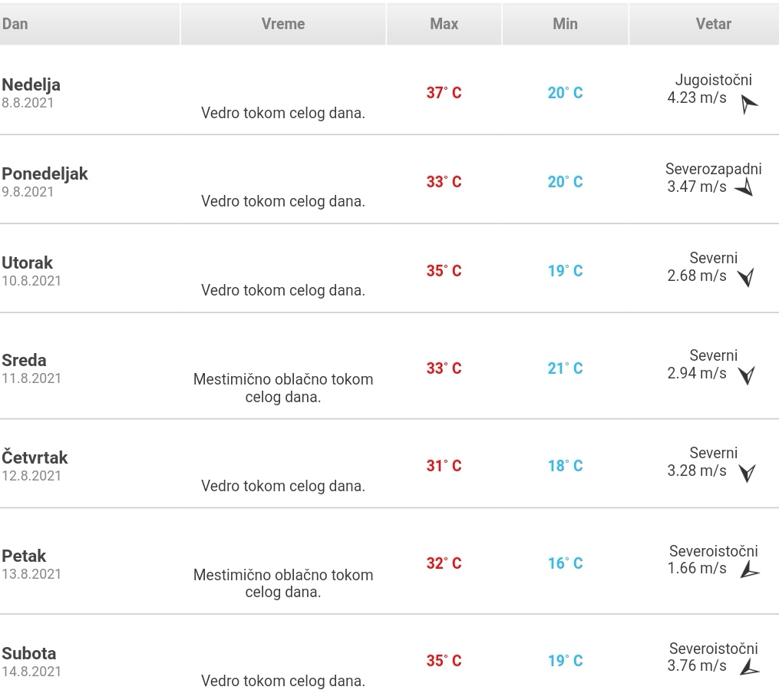The image size is (779, 700).
Task: Click the Min column header
Action: point(565,24)
